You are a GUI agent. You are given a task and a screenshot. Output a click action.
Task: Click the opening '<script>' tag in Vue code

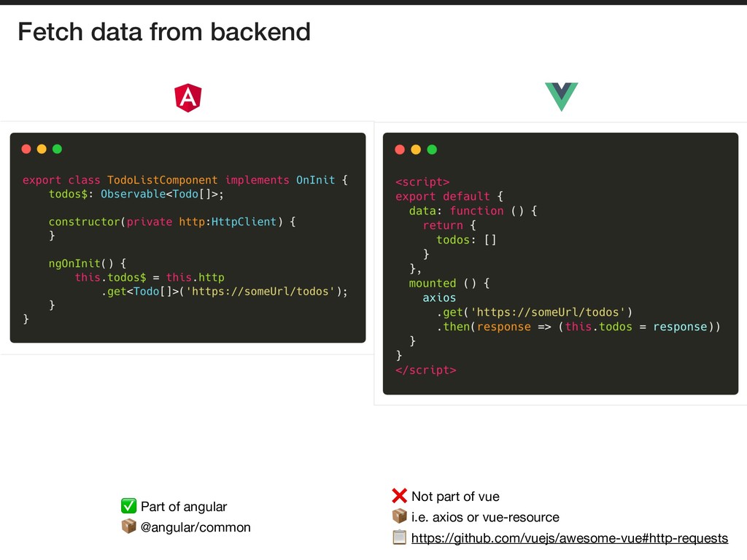point(422,182)
